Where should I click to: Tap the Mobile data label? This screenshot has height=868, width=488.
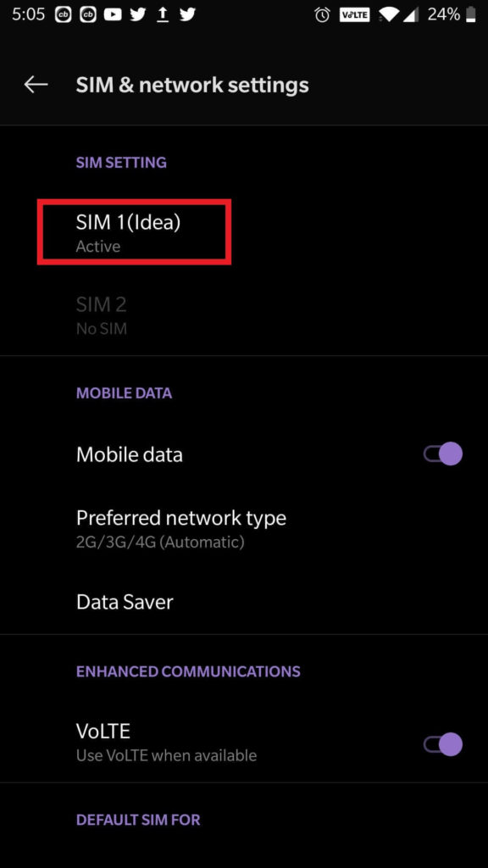click(130, 454)
